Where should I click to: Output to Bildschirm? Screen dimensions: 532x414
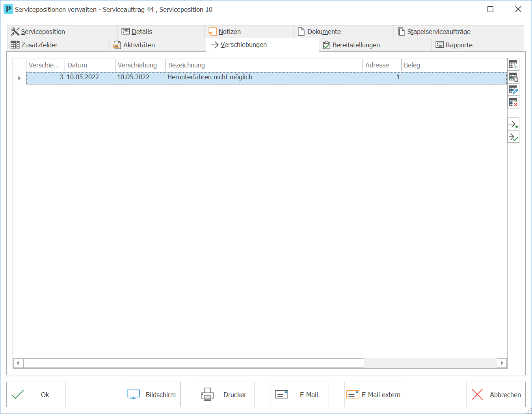click(151, 395)
